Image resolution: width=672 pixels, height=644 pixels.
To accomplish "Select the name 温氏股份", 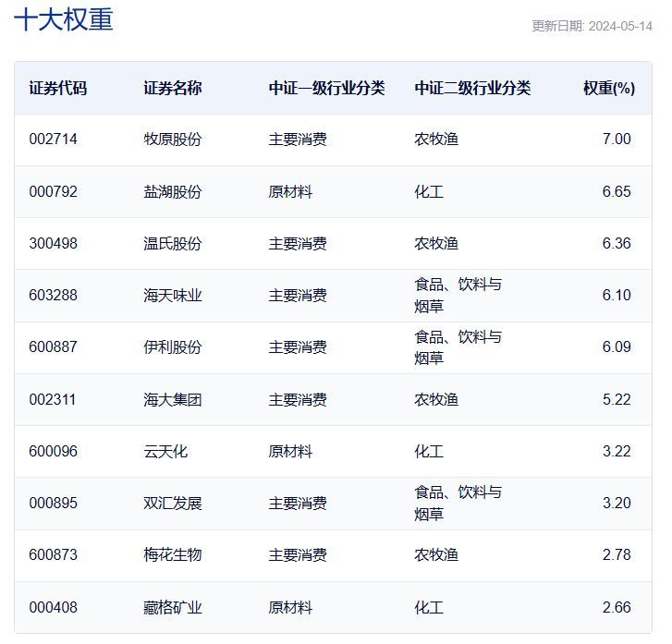I will pos(172,243).
